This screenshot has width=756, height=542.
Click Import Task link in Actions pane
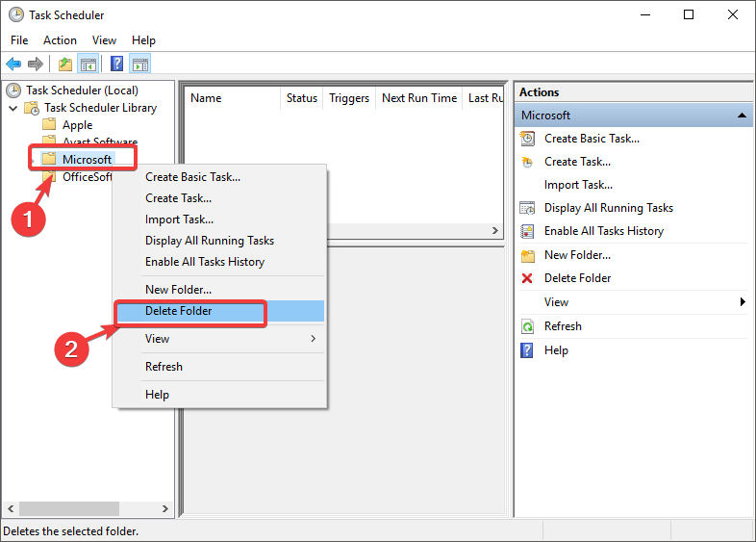tap(579, 185)
